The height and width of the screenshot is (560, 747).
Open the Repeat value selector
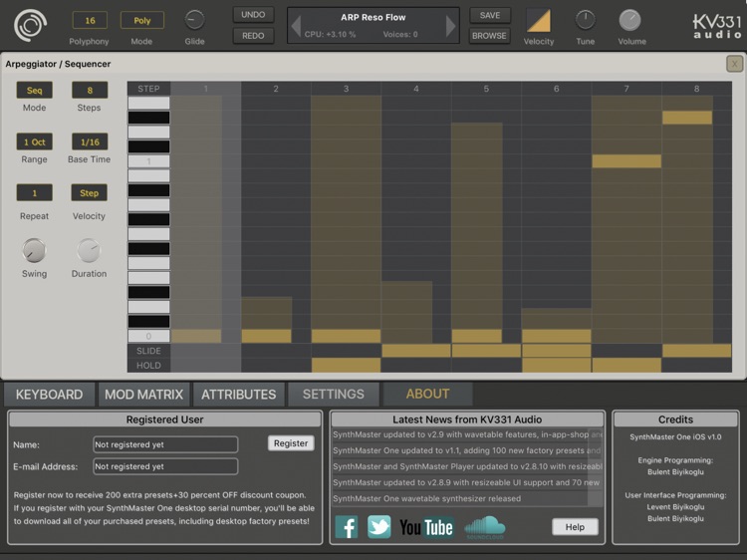coord(34,193)
